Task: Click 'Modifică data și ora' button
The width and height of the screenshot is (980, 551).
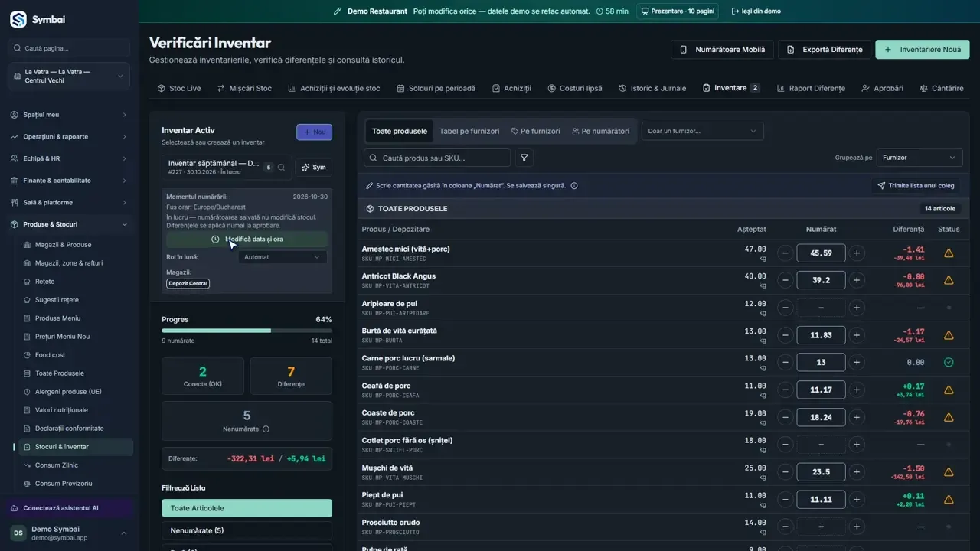Action: click(247, 240)
